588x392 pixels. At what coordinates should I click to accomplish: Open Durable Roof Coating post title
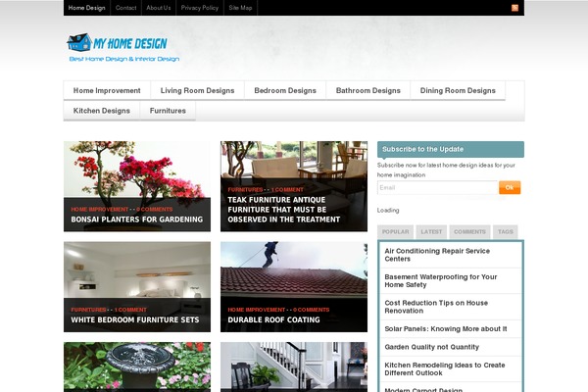tap(273, 320)
